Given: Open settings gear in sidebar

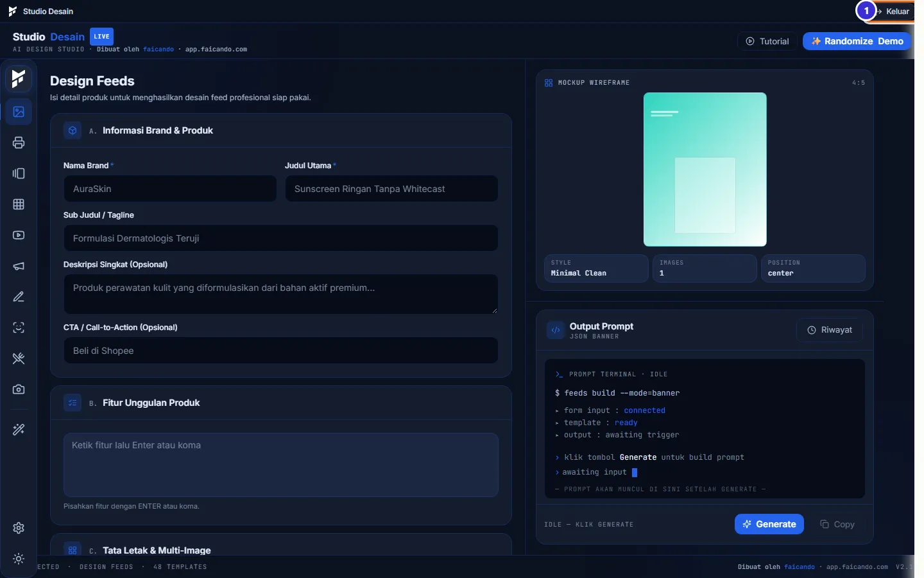Looking at the screenshot, I should coord(19,528).
